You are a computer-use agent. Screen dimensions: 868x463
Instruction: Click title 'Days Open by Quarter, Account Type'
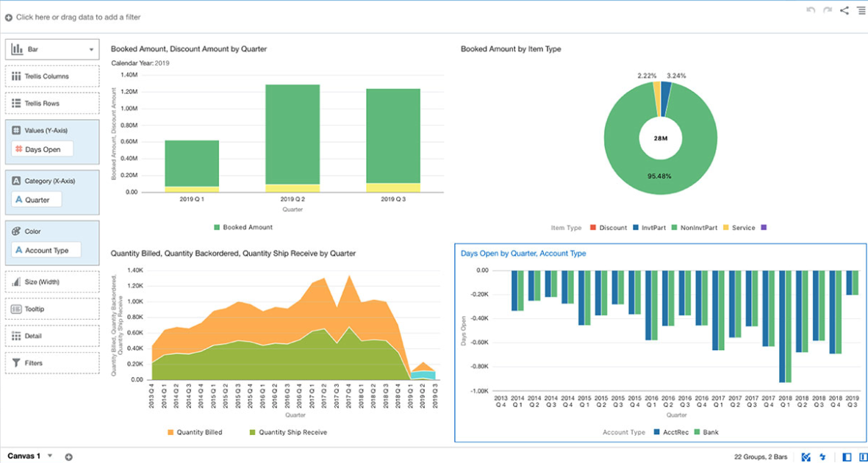point(523,253)
